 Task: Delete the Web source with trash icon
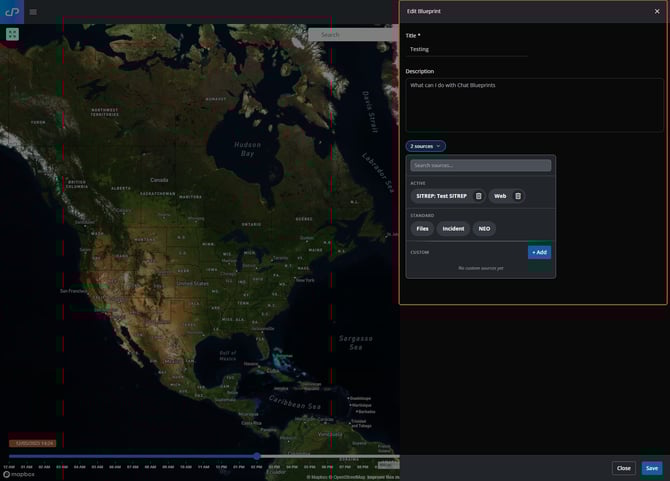click(x=517, y=196)
